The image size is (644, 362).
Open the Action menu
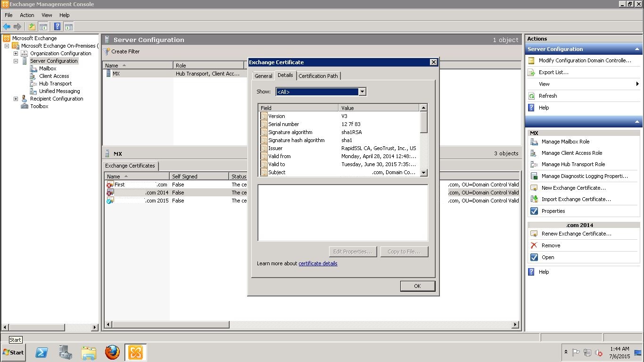(x=27, y=15)
